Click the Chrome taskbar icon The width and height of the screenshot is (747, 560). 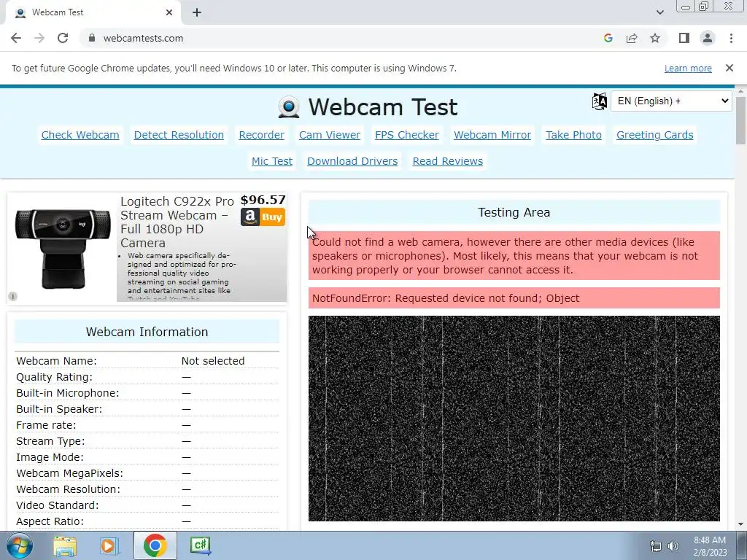(155, 545)
